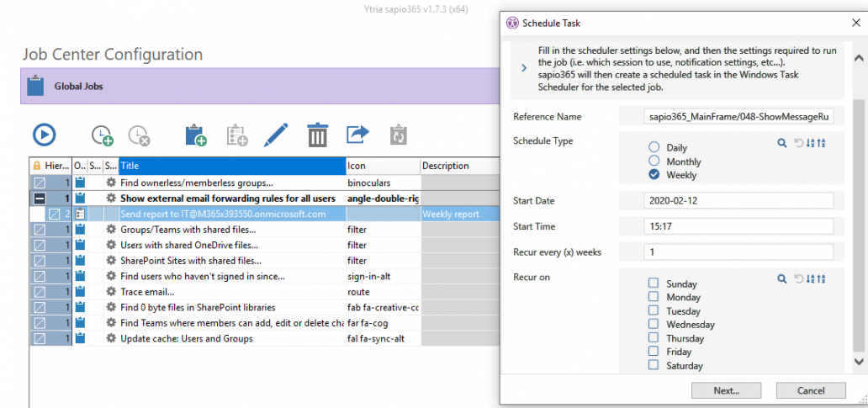The image size is (868, 408).
Task: Sort ascending in Schedule Type section
Action: pyautogui.click(x=811, y=143)
